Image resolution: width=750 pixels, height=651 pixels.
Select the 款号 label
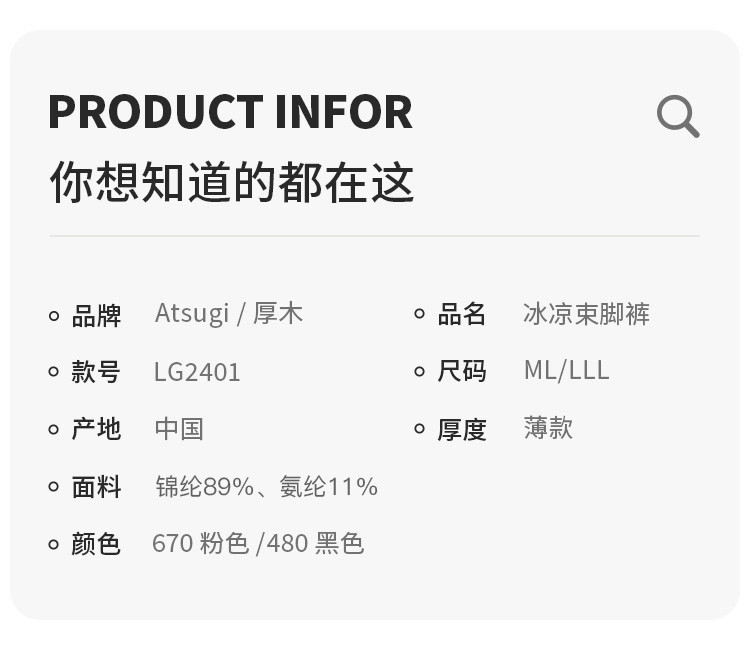tap(96, 373)
